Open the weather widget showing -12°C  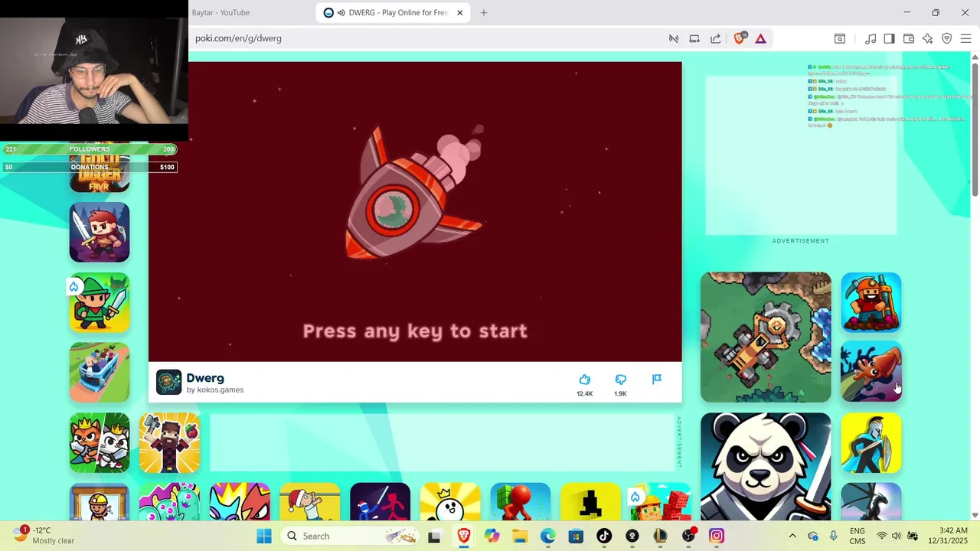(x=44, y=535)
